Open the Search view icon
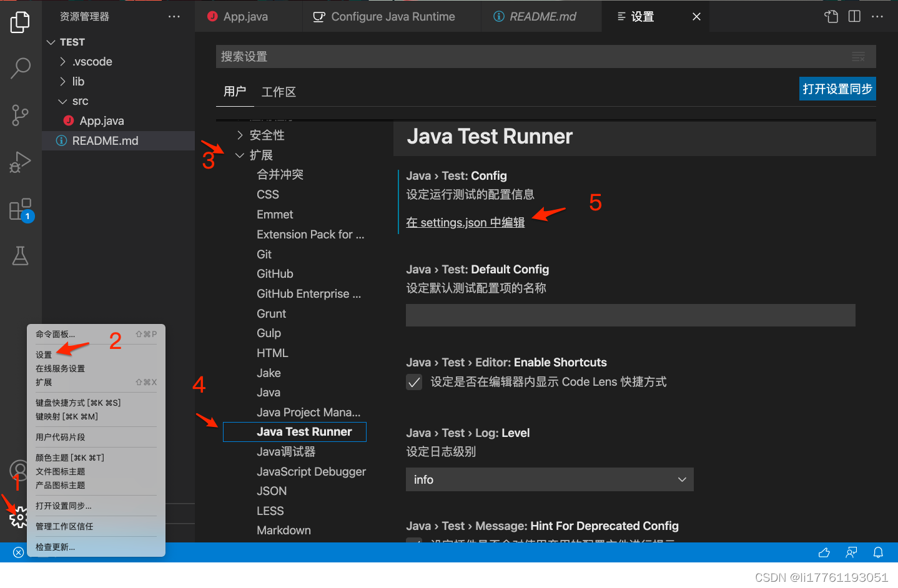This screenshot has height=588, width=898. click(20, 68)
